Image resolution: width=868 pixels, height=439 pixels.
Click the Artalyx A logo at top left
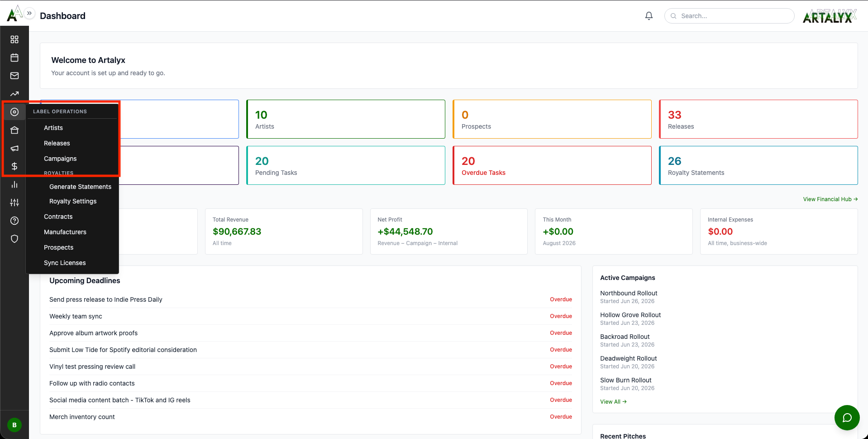tap(14, 14)
